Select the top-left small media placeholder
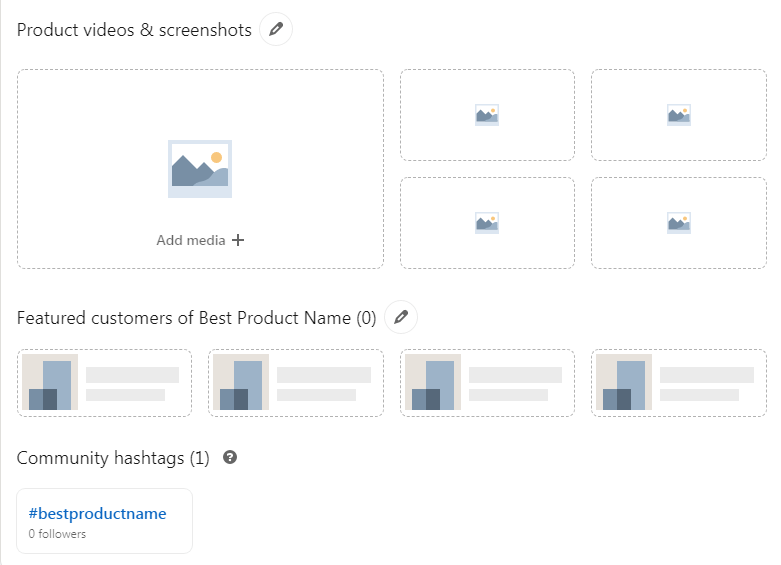 (487, 115)
